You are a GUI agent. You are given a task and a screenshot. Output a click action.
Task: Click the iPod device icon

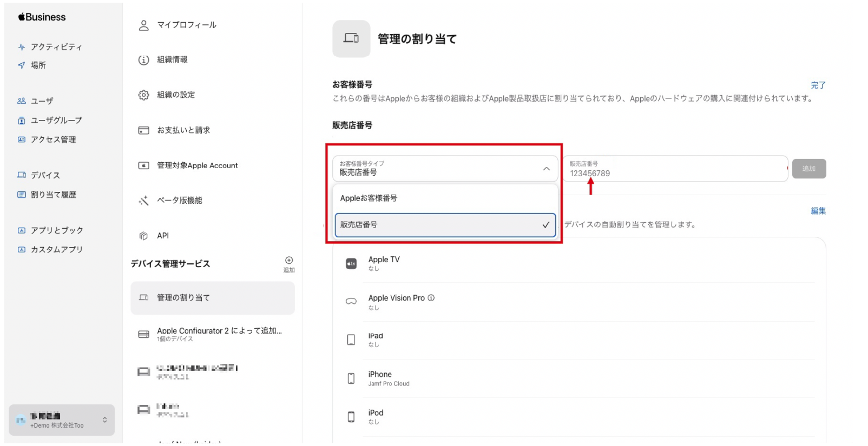pos(351,417)
